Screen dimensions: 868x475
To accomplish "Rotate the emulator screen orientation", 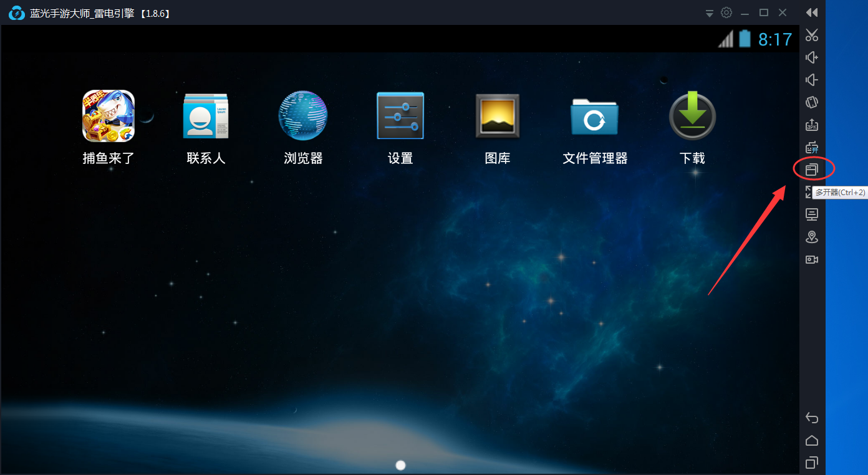I will [812, 102].
